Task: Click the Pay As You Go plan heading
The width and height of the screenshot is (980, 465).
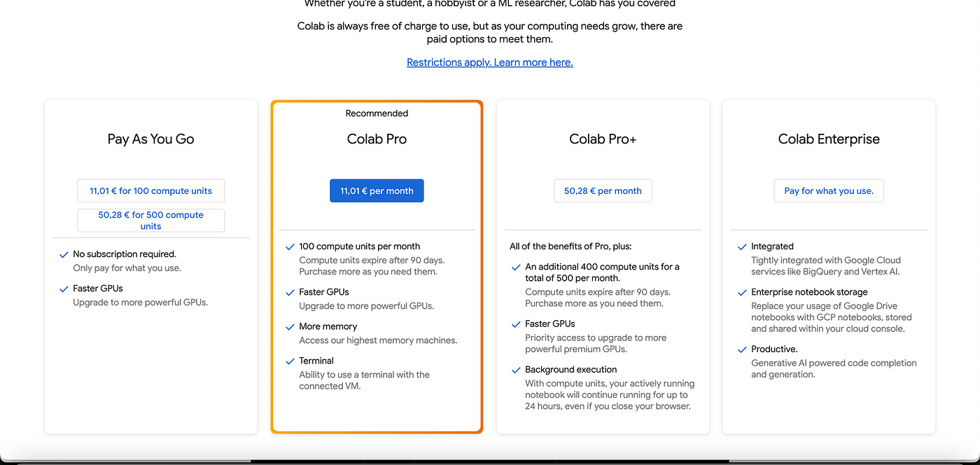Action: (x=150, y=139)
